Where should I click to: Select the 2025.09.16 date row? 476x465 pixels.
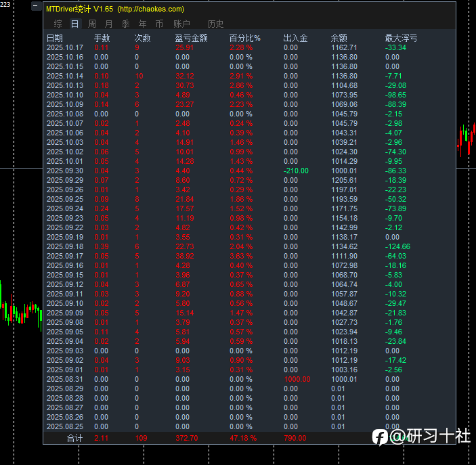65,265
